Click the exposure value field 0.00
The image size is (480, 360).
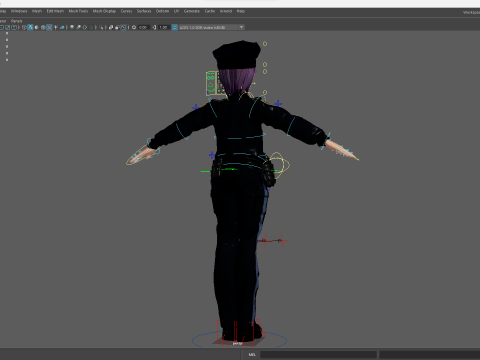pyautogui.click(x=143, y=27)
